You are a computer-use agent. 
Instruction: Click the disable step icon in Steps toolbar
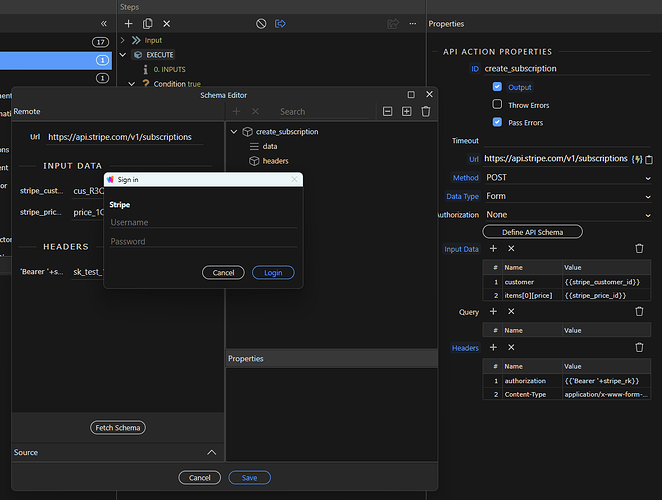[x=261, y=23]
